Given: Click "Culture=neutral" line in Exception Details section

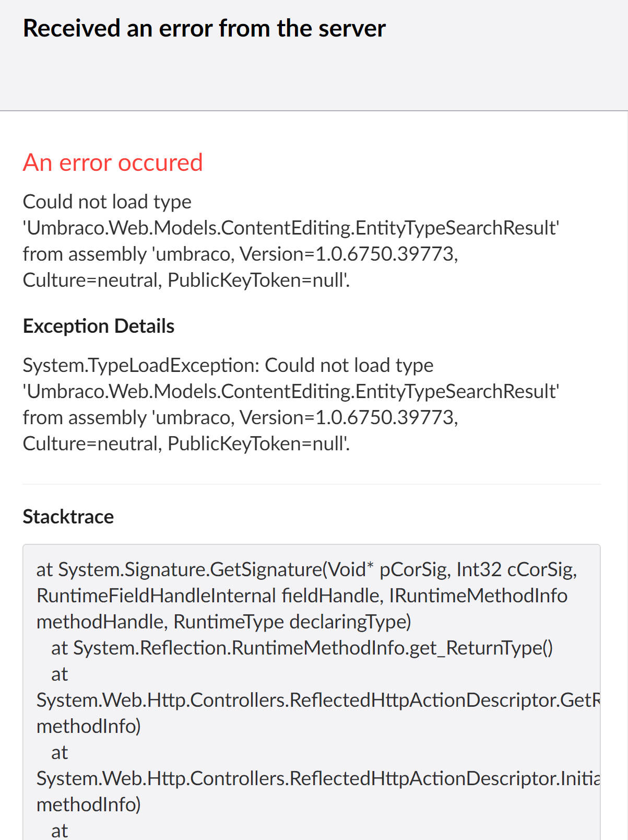Looking at the screenshot, I should [186, 444].
